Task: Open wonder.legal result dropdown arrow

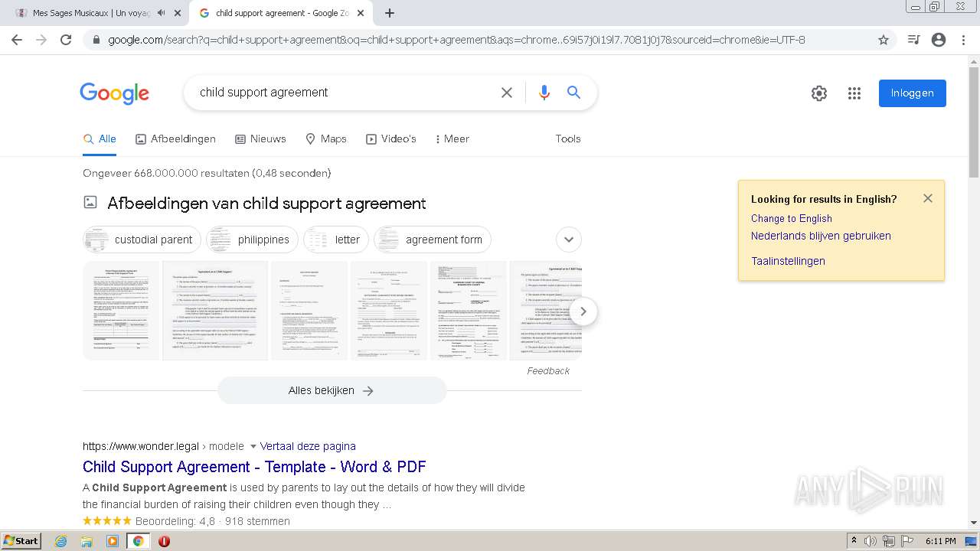Action: (x=253, y=446)
